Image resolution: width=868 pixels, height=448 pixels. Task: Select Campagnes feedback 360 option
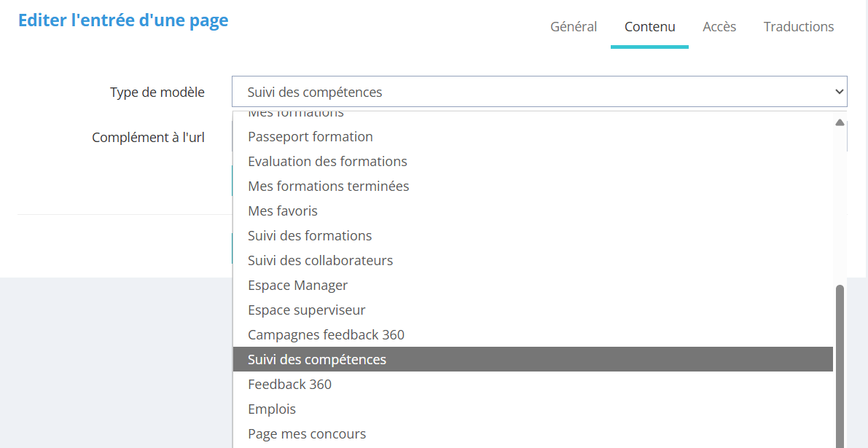pos(326,335)
